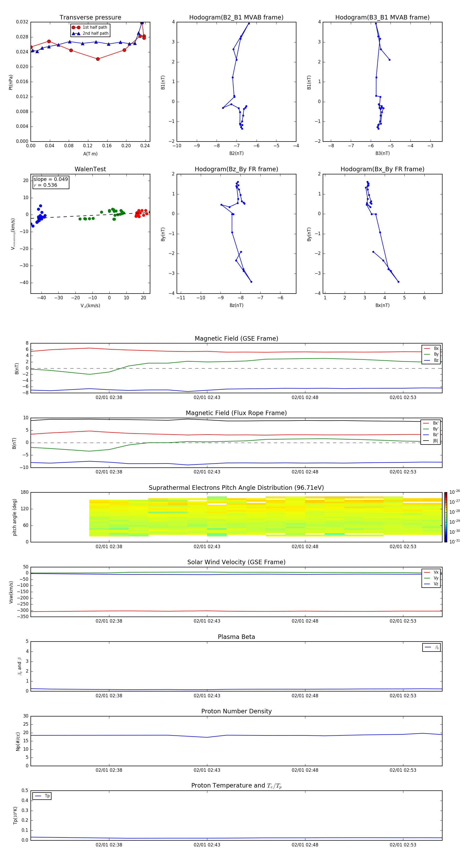Screen dimensions: 473x868
Task: Click the 'B2(nT)' x-axis label
Action: [x=236, y=153]
